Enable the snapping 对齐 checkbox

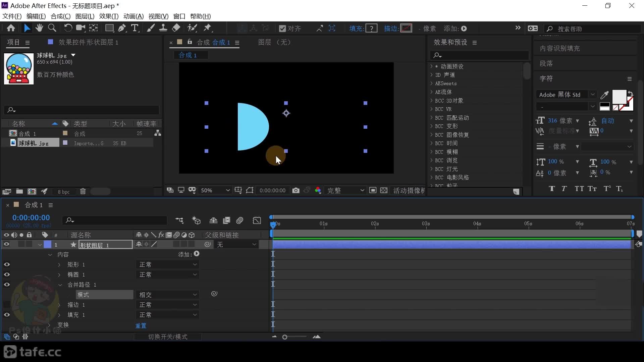pyautogui.click(x=282, y=28)
